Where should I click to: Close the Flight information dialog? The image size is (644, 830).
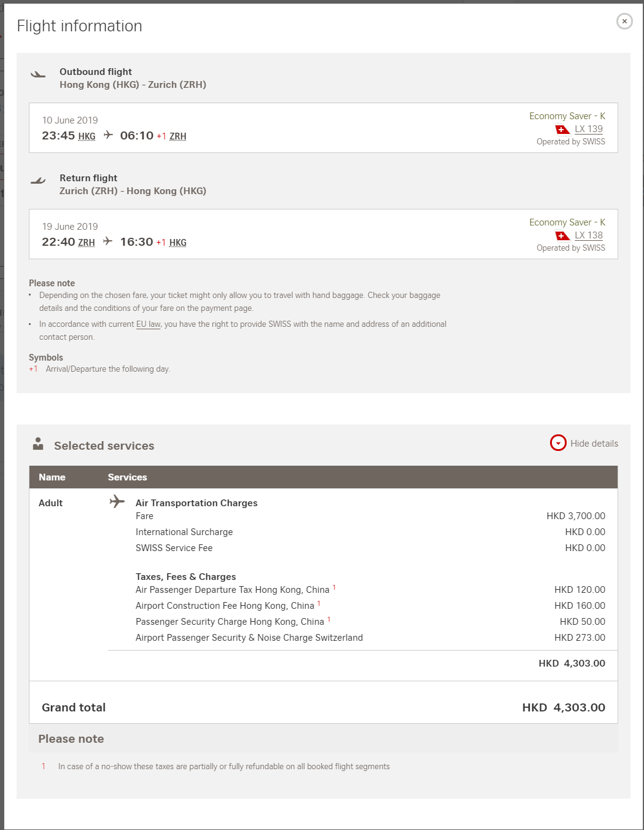(624, 21)
